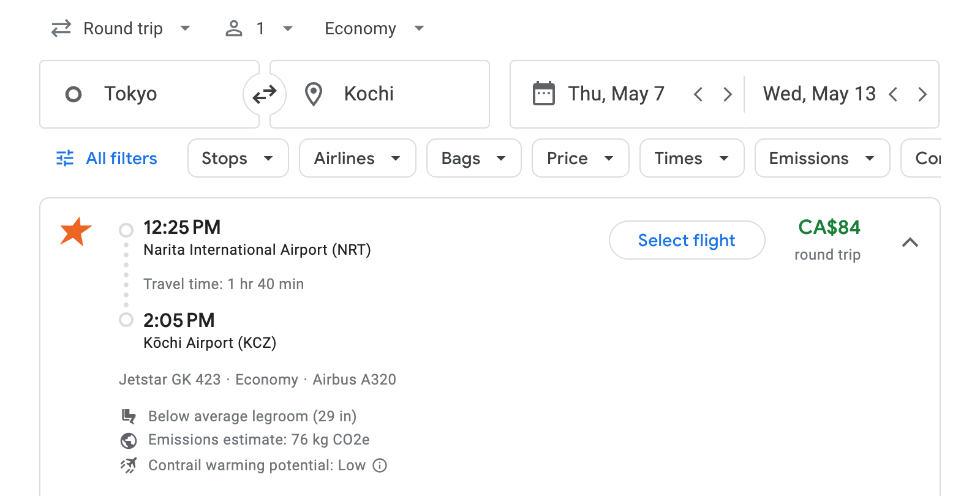
Task: Open the Airlines filter dropdown
Action: tap(357, 158)
